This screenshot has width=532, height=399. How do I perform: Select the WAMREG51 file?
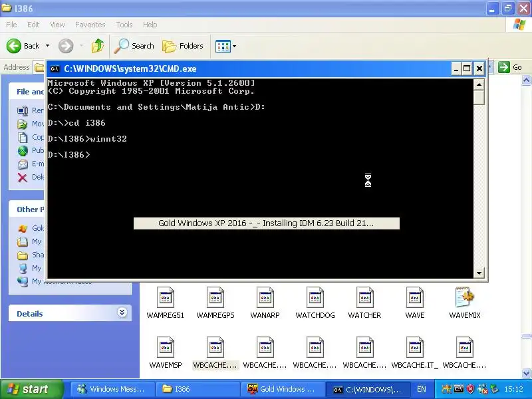pyautogui.click(x=165, y=303)
